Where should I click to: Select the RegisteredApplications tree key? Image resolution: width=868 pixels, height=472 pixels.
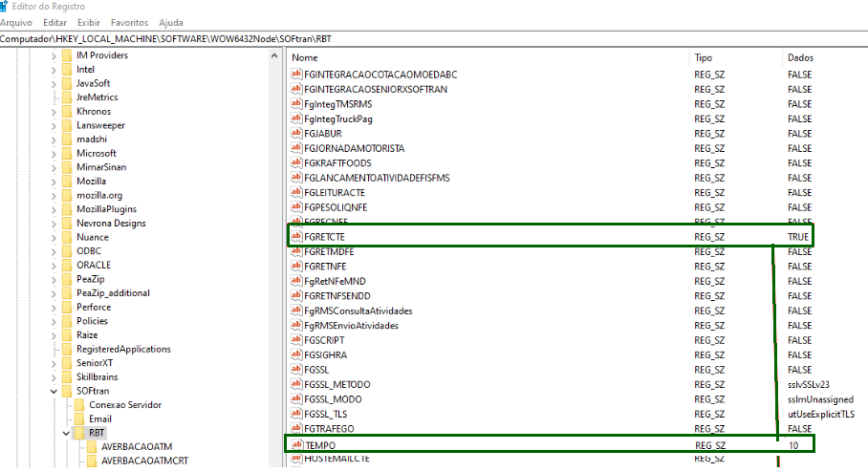pos(123,349)
